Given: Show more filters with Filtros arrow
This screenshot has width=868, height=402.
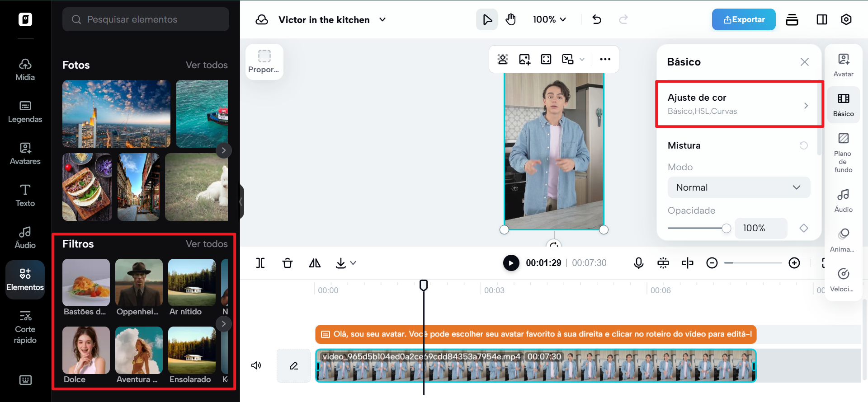Looking at the screenshot, I should (x=224, y=324).
